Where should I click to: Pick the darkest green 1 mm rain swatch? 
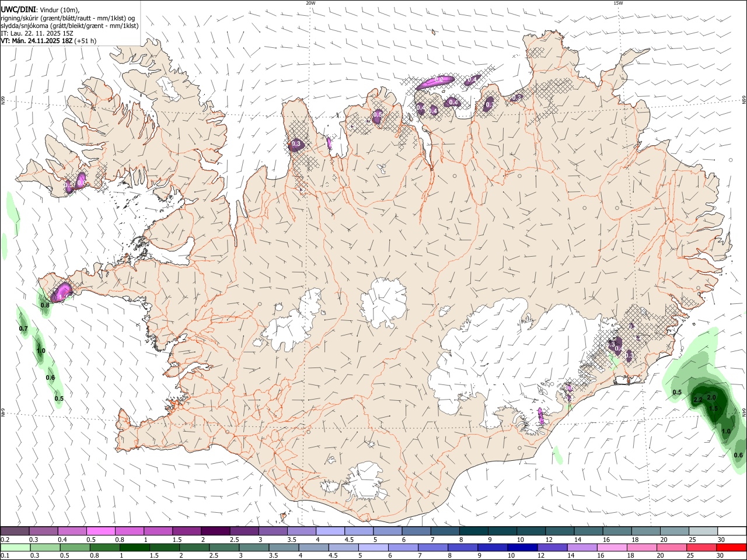(x=134, y=547)
